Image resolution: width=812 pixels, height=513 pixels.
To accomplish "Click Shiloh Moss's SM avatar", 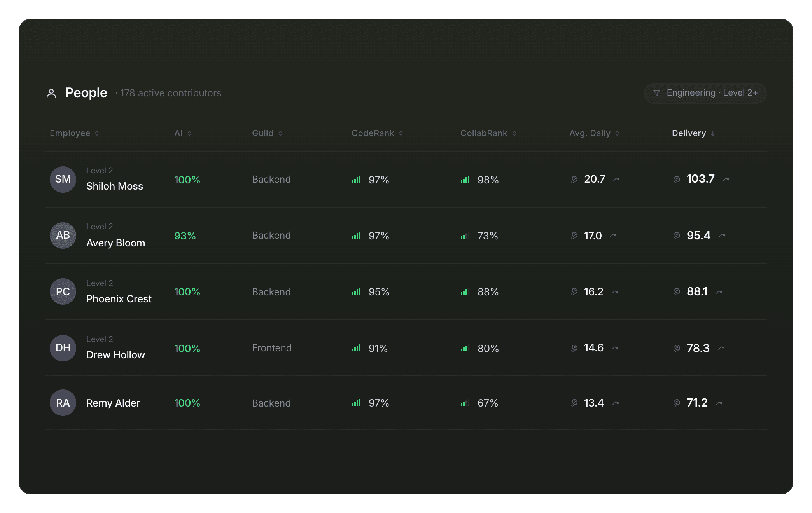I will coord(63,179).
